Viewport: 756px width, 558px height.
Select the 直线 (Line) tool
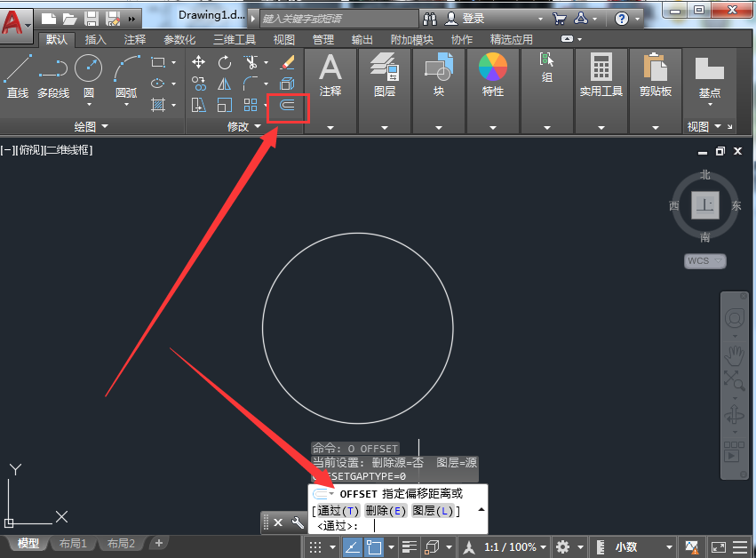pos(18,76)
